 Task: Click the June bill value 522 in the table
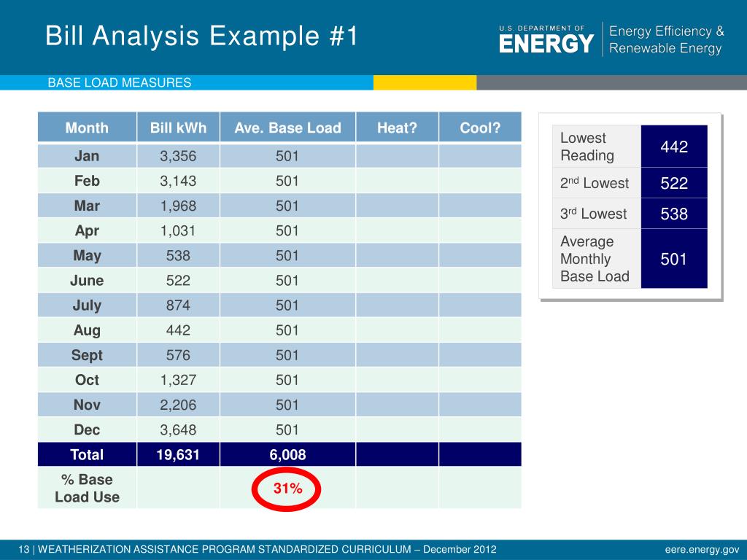178,281
